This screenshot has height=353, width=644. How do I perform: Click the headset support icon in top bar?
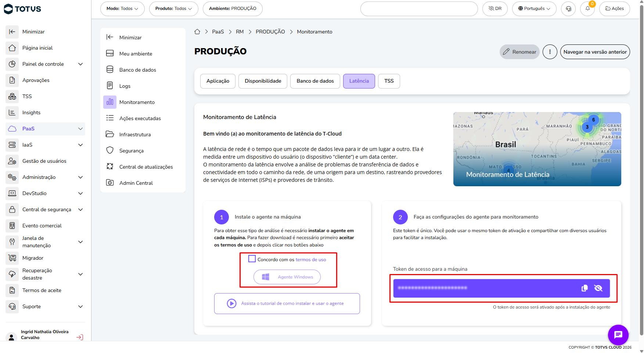568,9
